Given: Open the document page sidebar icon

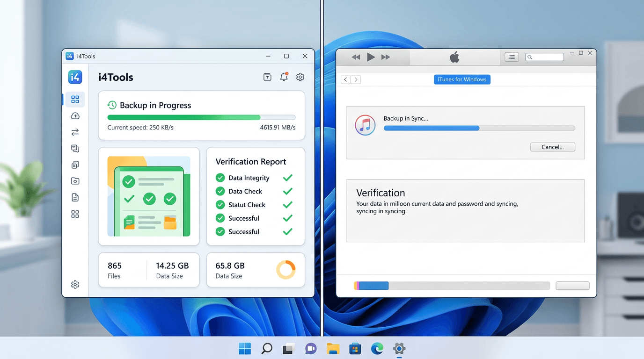Looking at the screenshot, I should click(75, 198).
